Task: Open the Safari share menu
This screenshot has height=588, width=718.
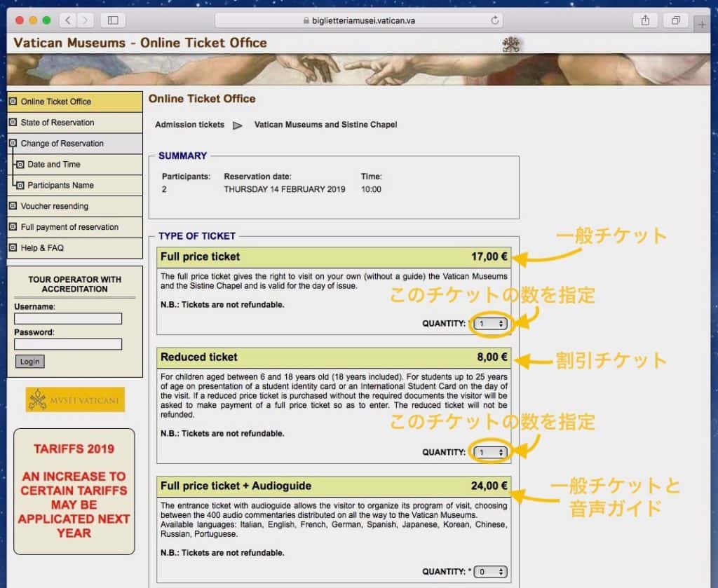Action: click(x=645, y=20)
